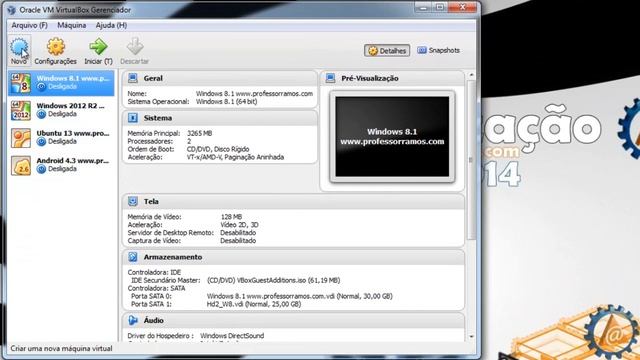Click the VirtualBox title bar app icon
The height and width of the screenshot is (360, 640).
(12, 10)
